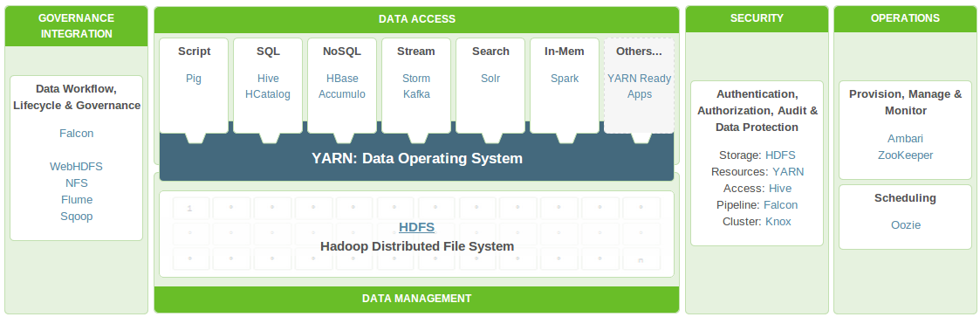Open the Kafka link

(416, 94)
